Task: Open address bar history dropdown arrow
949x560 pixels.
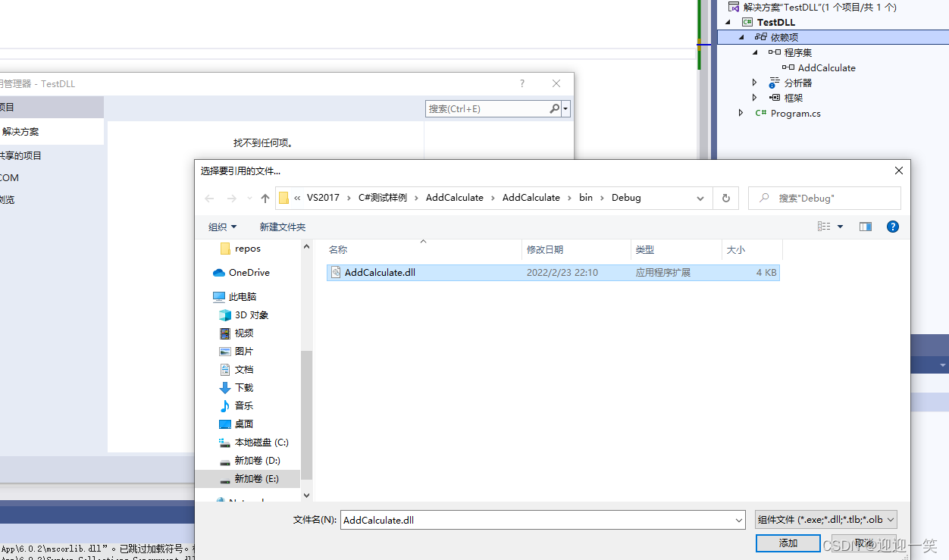Action: coord(700,198)
